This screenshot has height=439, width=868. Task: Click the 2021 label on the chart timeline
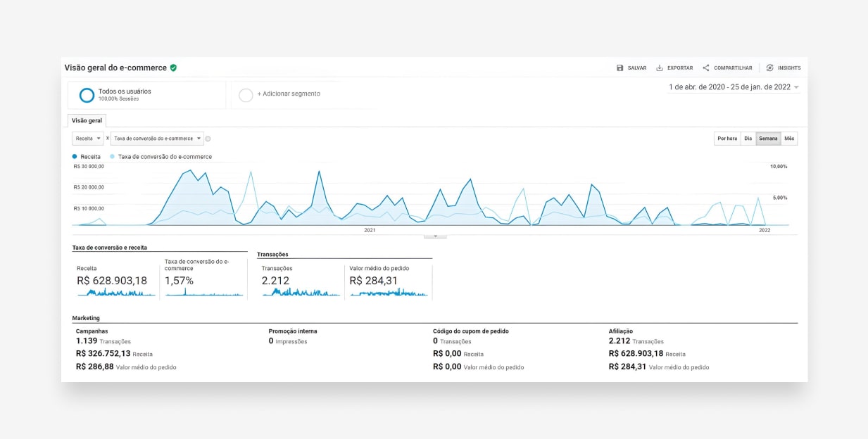tap(370, 230)
